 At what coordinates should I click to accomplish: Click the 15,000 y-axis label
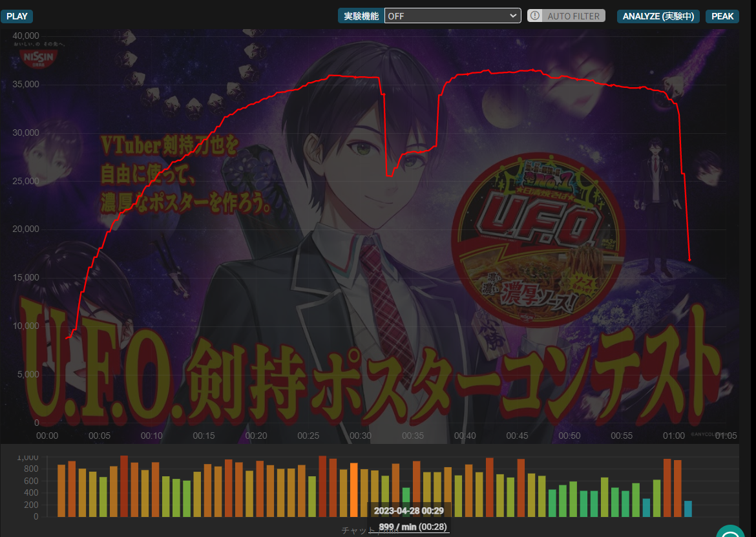click(26, 278)
